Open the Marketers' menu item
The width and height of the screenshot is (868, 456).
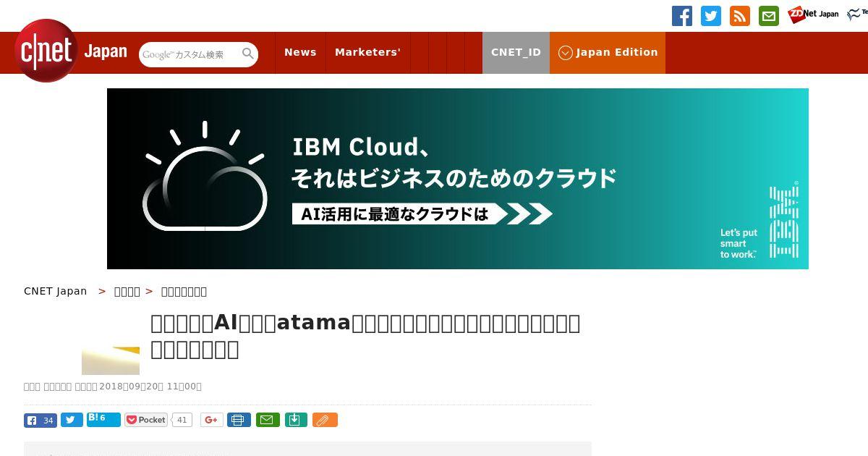[367, 53]
